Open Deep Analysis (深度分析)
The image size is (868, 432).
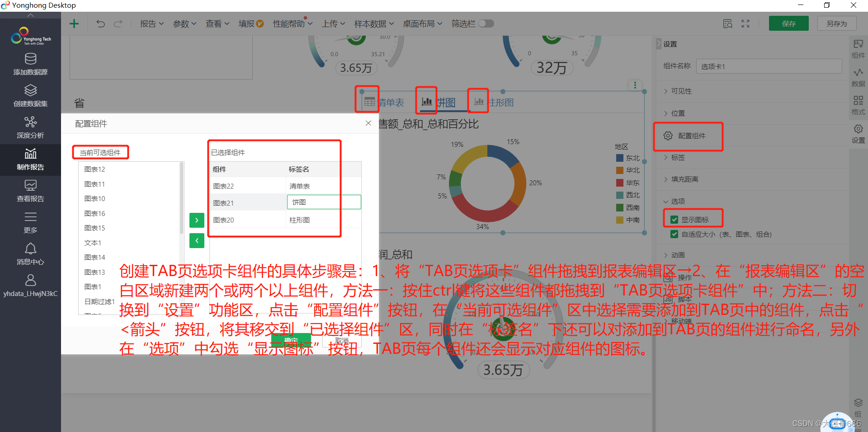(x=30, y=128)
